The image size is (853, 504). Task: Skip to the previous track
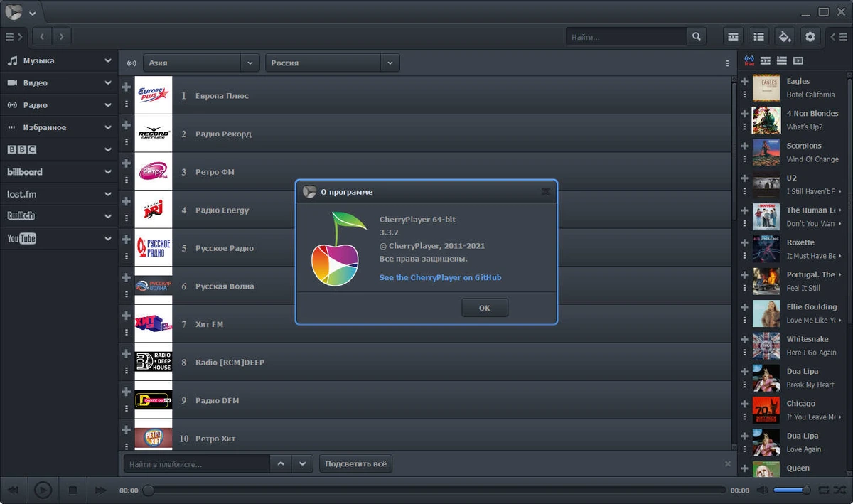(x=14, y=490)
